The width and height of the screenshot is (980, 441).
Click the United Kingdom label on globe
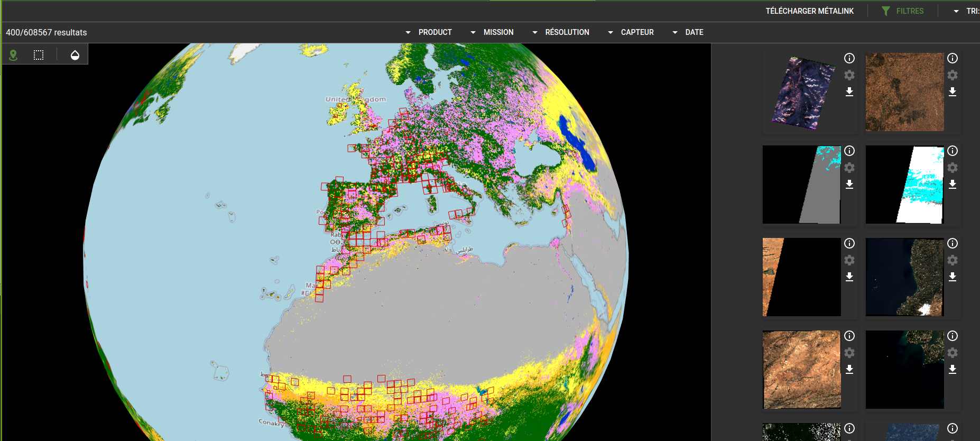click(x=356, y=99)
